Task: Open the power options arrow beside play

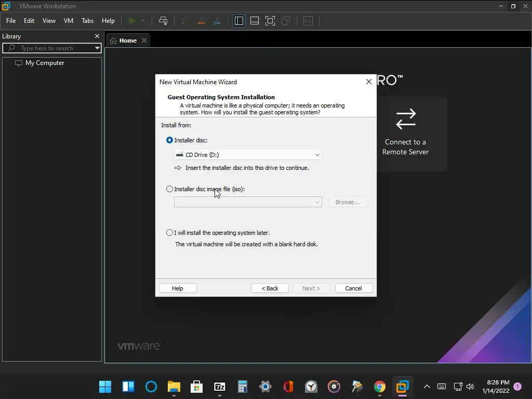Action: [x=143, y=21]
